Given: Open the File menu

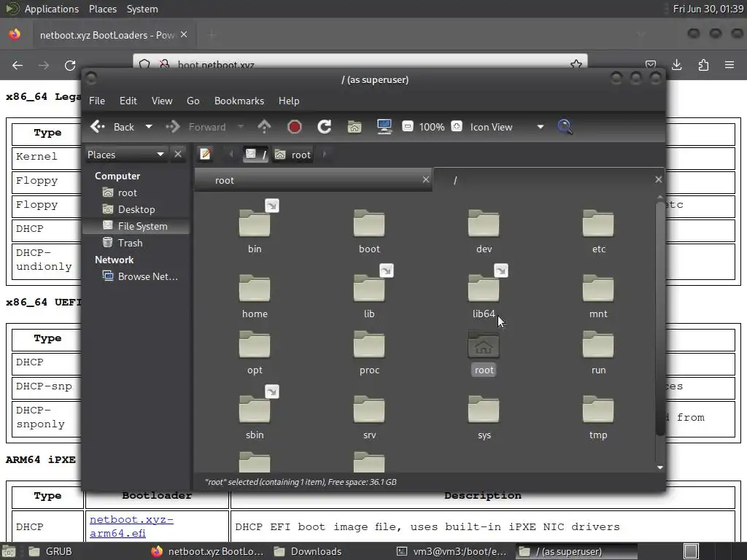Looking at the screenshot, I should tap(97, 101).
